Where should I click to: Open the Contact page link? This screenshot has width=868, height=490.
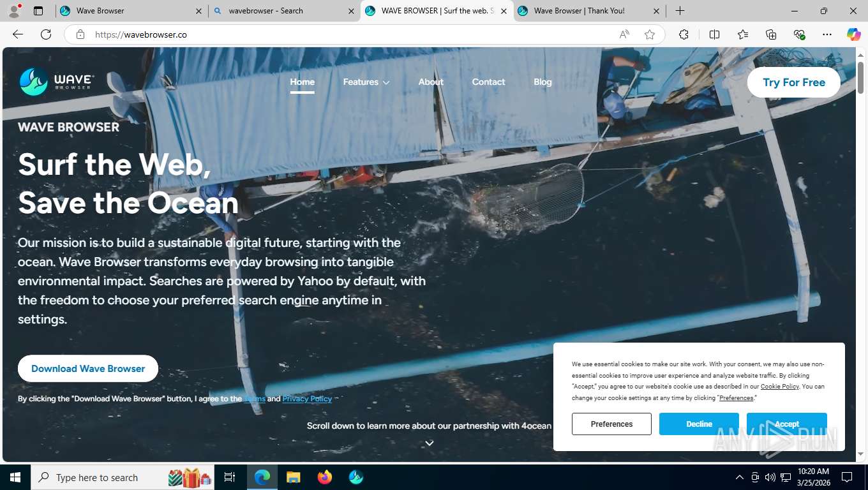click(488, 82)
